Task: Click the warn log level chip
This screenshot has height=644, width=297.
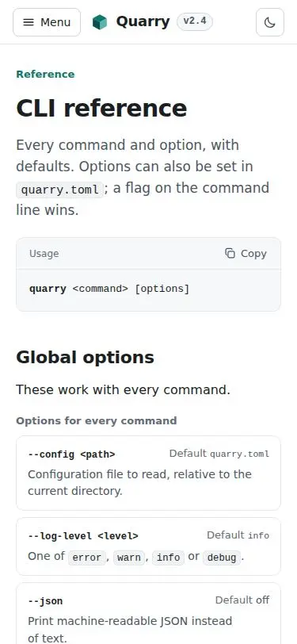Action: pyautogui.click(x=129, y=558)
